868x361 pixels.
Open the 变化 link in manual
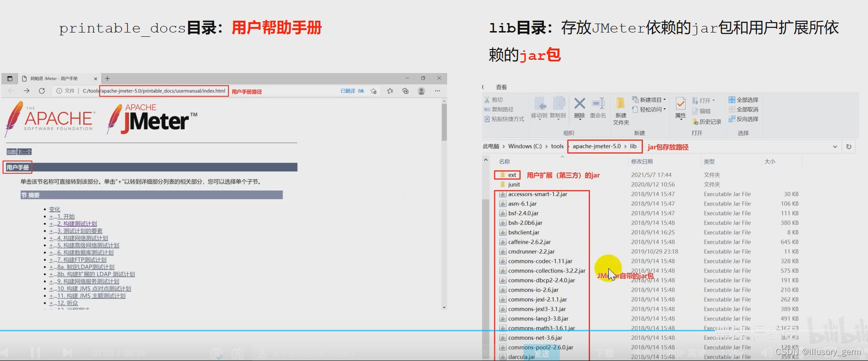pyautogui.click(x=55, y=209)
